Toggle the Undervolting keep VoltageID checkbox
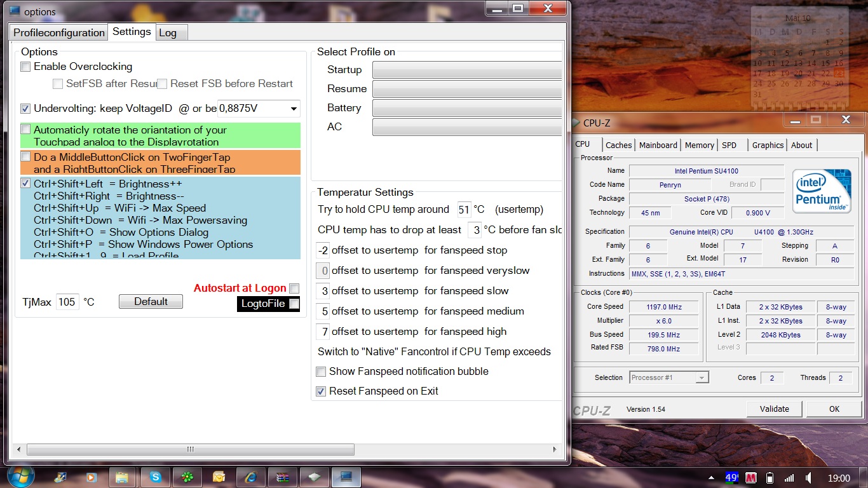The width and height of the screenshot is (868, 488). [25, 109]
